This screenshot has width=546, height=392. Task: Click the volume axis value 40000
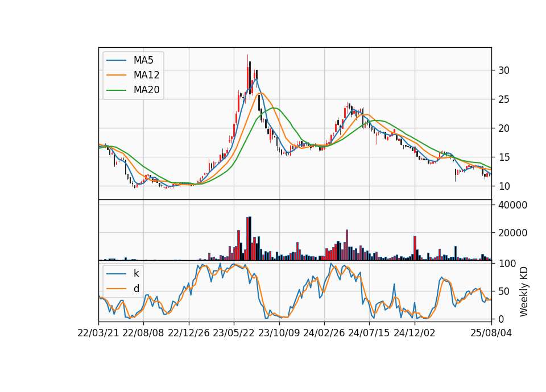click(513, 205)
